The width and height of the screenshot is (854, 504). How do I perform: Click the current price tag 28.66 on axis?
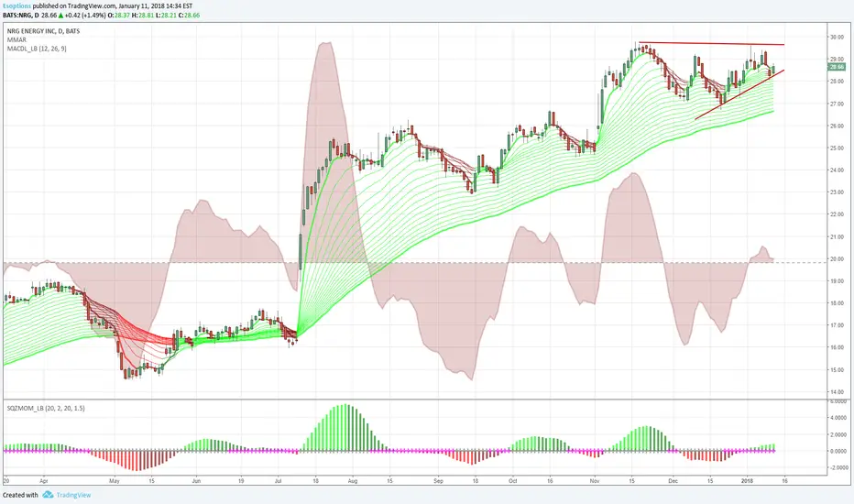point(836,67)
